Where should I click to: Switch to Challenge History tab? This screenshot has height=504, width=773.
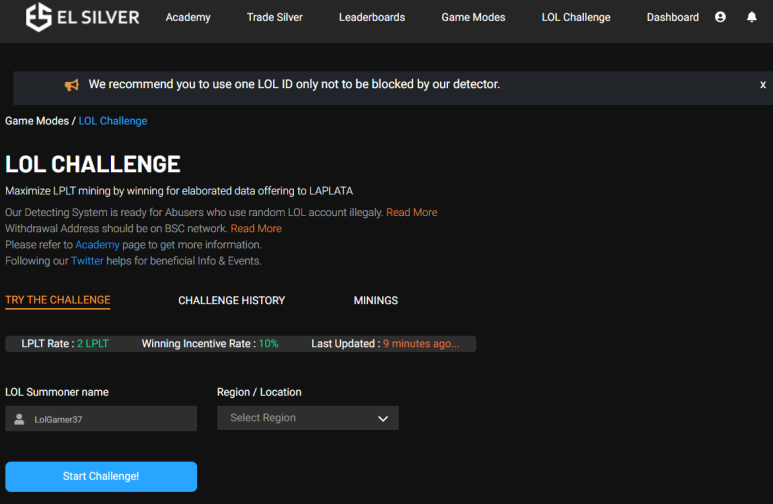[x=232, y=301]
